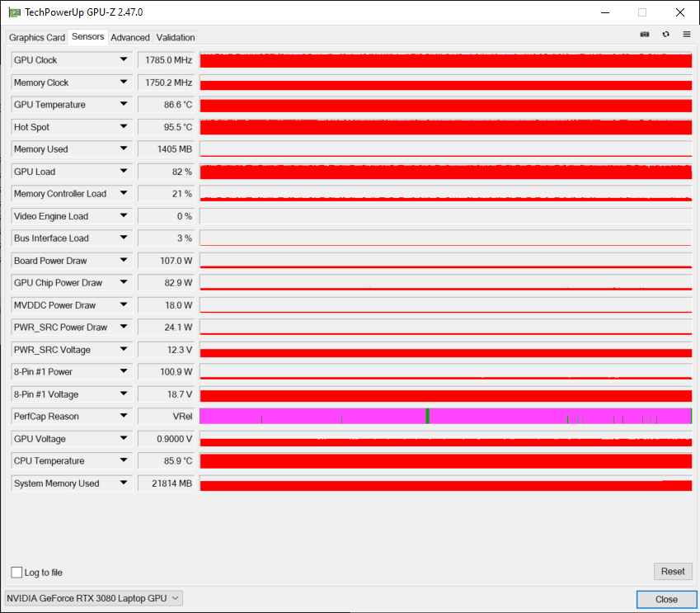Image resolution: width=700 pixels, height=613 pixels.
Task: Click the Close button at the bottom
Action: [666, 599]
